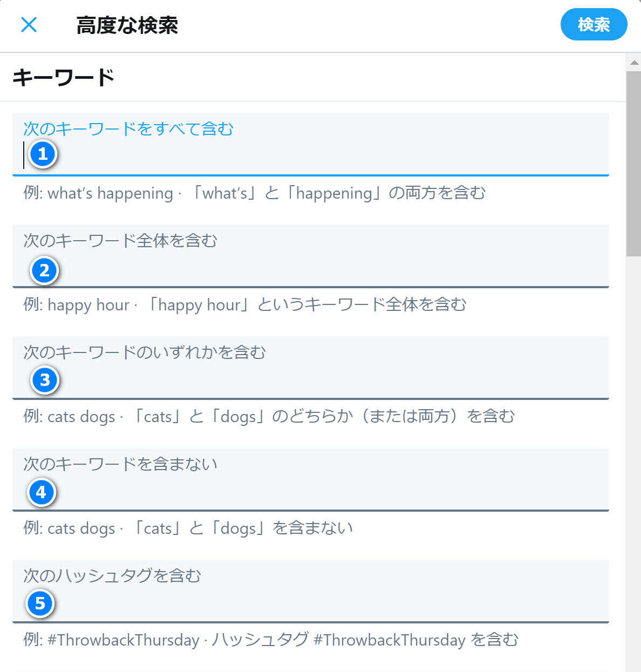Click the blue numbered badge 1
This screenshot has width=641, height=672.
(x=42, y=154)
